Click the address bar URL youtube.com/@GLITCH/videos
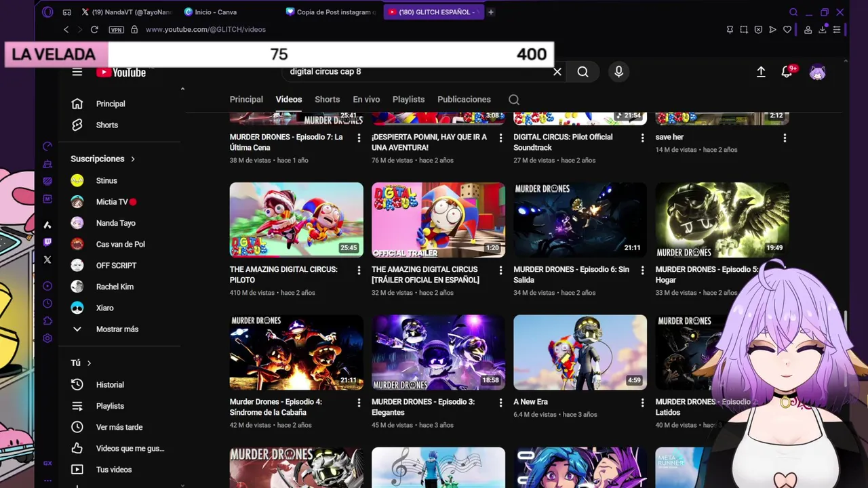Viewport: 868px width, 488px height. [205, 29]
